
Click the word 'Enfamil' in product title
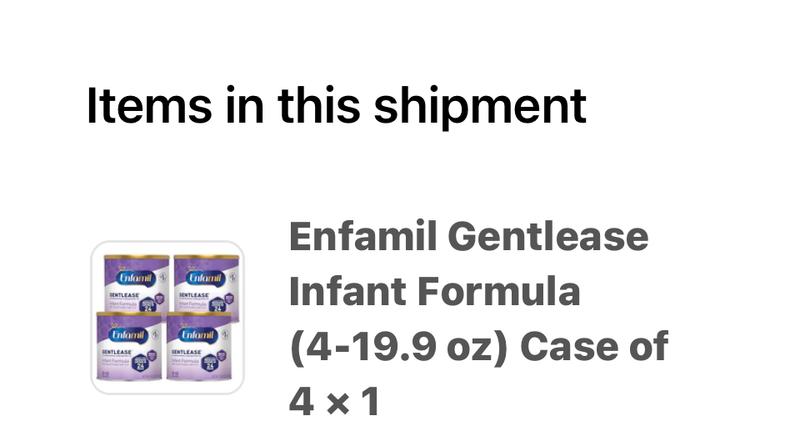pyautogui.click(x=363, y=236)
